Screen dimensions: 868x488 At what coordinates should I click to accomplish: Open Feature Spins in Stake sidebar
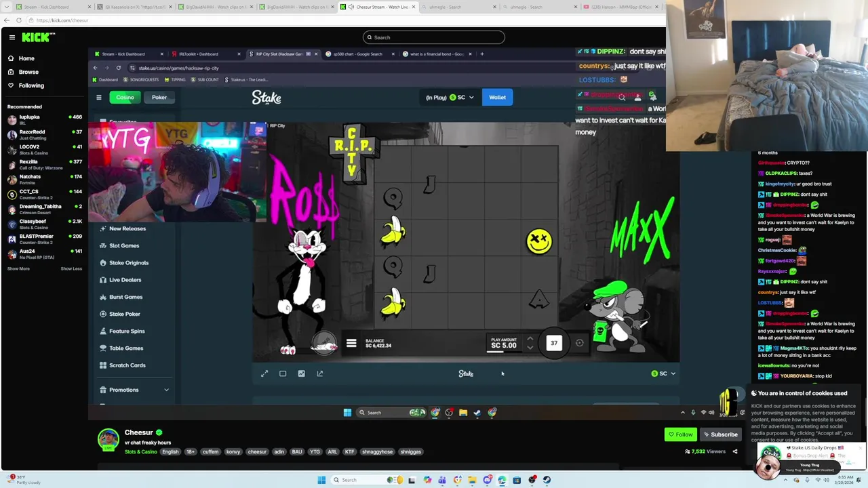click(127, 331)
